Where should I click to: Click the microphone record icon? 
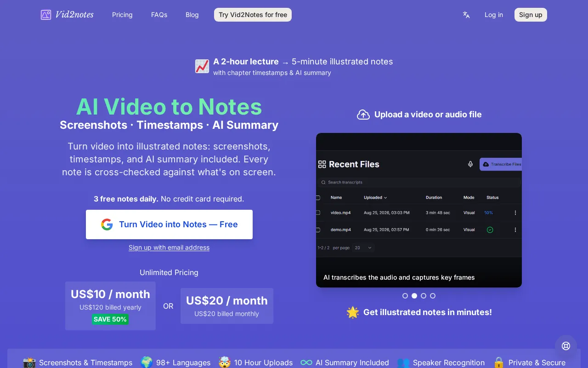click(x=470, y=164)
